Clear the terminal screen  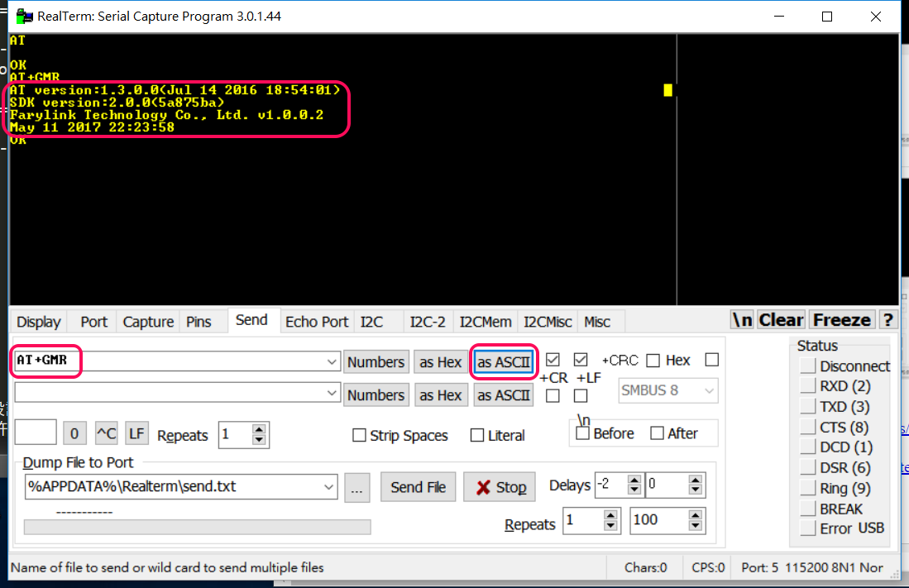pyautogui.click(x=781, y=319)
